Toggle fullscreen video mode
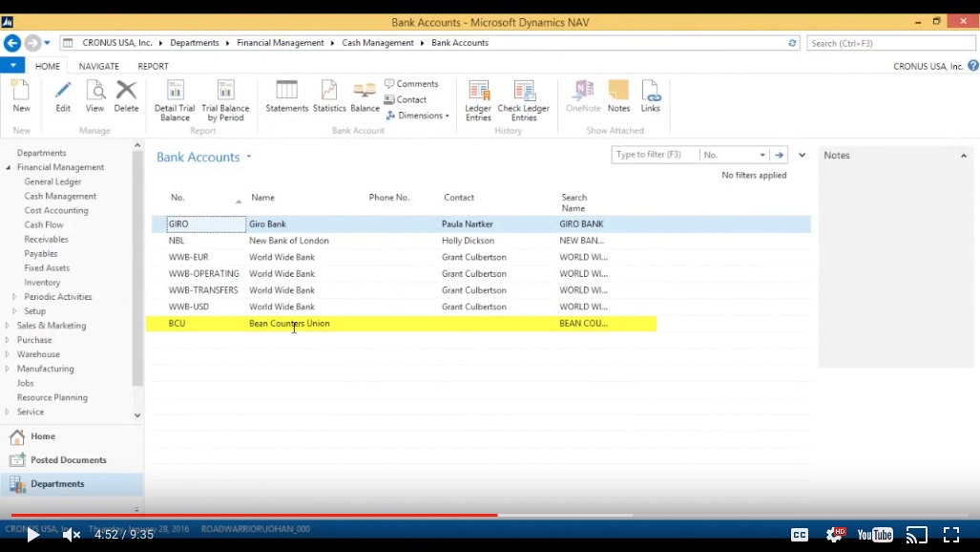The width and height of the screenshot is (980, 552). point(951,535)
